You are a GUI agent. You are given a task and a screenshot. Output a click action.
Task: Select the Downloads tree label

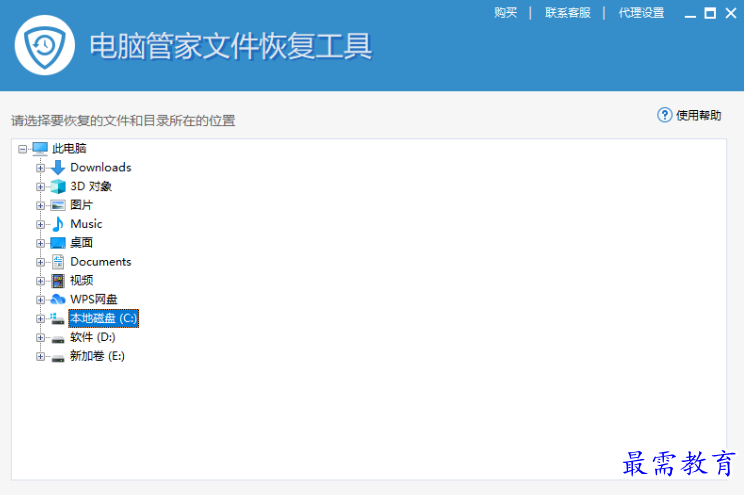click(101, 168)
